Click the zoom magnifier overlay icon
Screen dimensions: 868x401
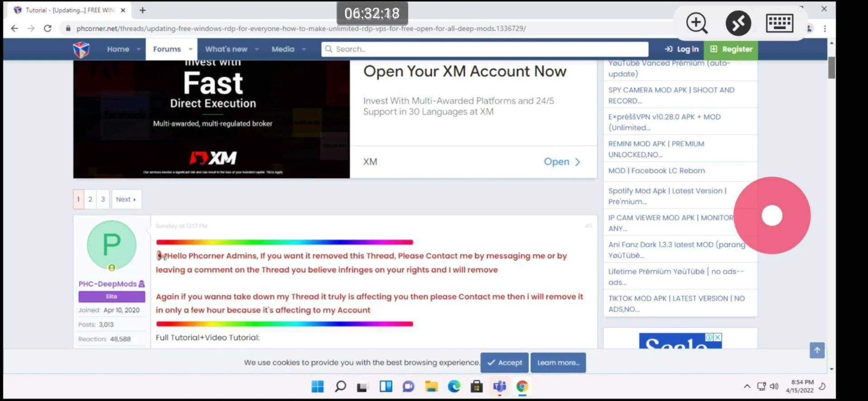point(697,23)
